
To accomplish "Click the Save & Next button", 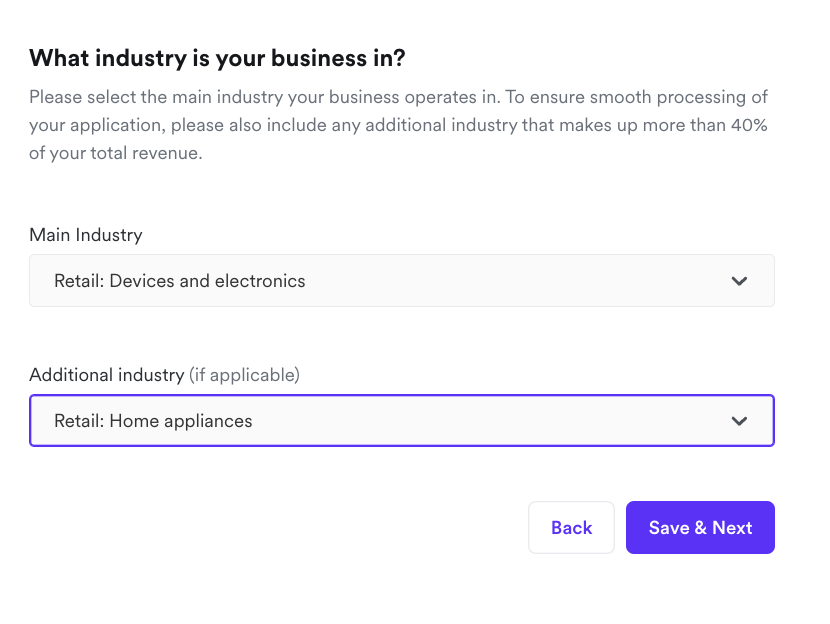I will [x=700, y=528].
